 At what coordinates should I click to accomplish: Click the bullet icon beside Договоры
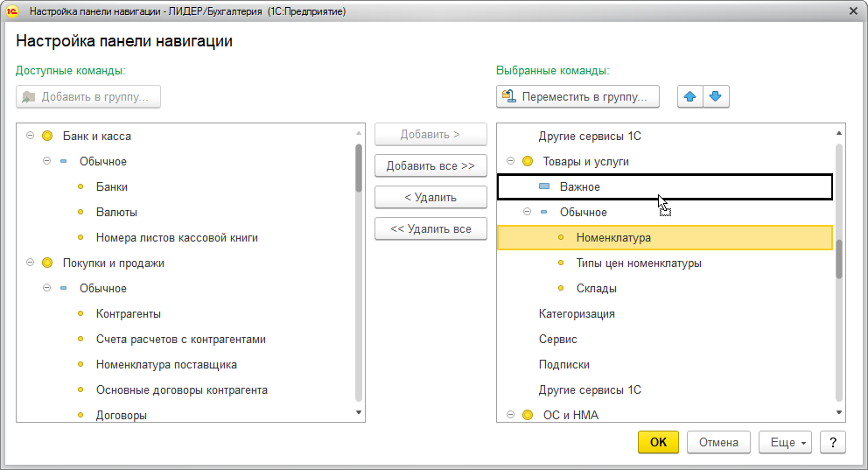(80, 415)
